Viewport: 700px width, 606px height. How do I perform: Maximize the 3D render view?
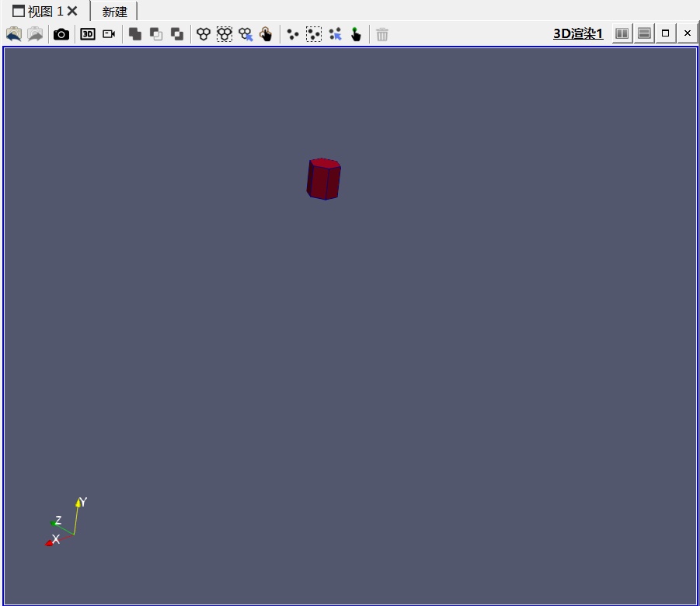[665, 33]
